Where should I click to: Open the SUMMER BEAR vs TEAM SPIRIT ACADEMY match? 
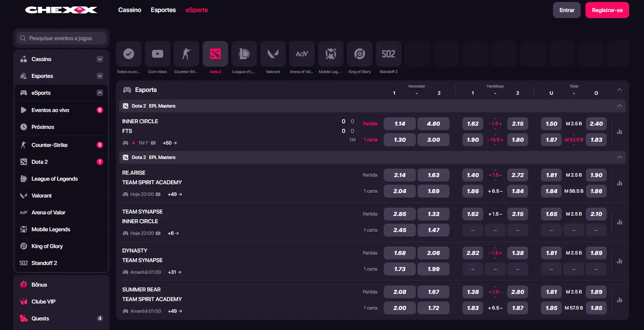click(152, 294)
